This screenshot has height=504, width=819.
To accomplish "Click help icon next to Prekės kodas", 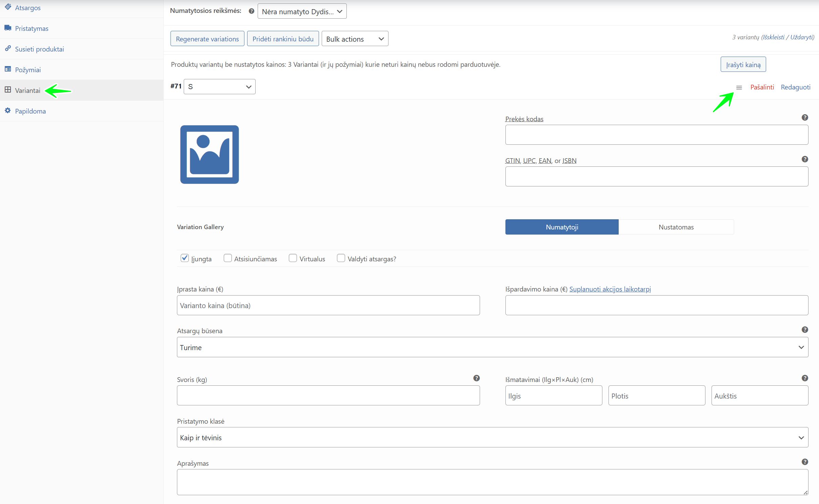I will click(x=805, y=118).
